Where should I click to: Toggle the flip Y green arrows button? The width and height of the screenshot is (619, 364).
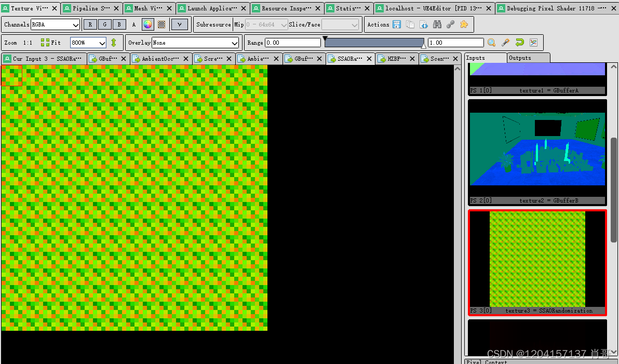[x=114, y=43]
